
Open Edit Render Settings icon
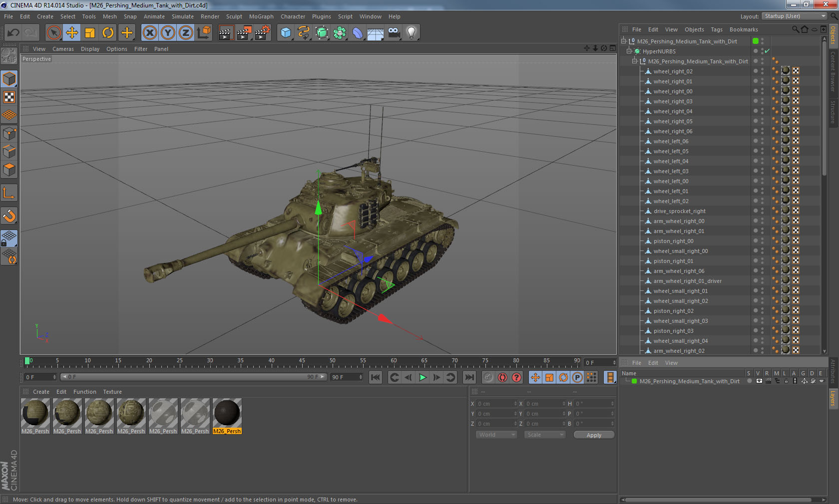click(x=263, y=33)
